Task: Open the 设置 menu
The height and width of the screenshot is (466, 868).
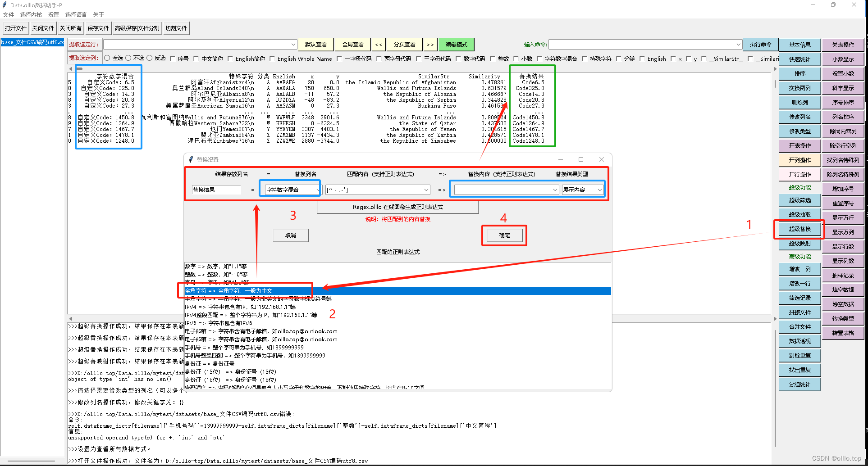Action: tap(54, 14)
